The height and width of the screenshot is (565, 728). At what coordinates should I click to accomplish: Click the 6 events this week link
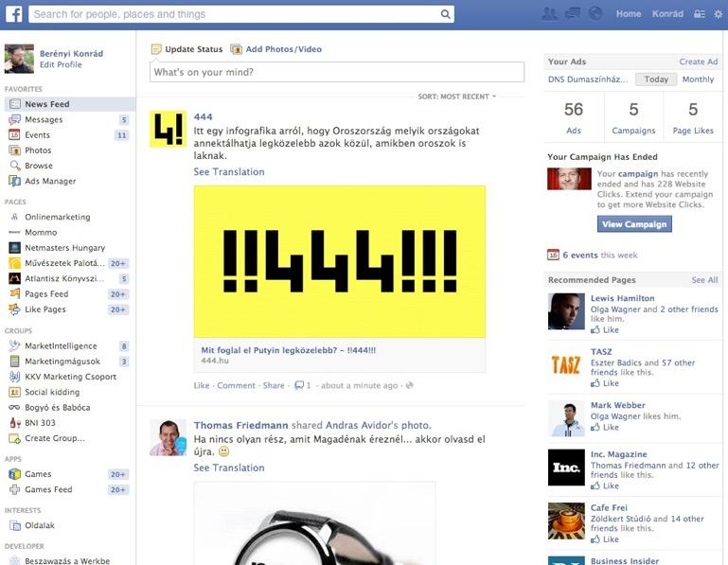click(600, 255)
